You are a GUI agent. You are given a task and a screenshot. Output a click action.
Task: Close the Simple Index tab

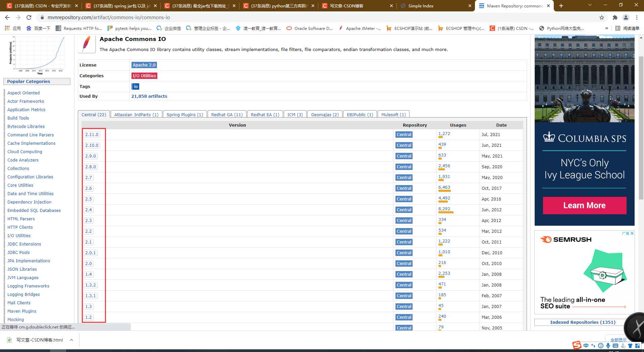coord(470,6)
